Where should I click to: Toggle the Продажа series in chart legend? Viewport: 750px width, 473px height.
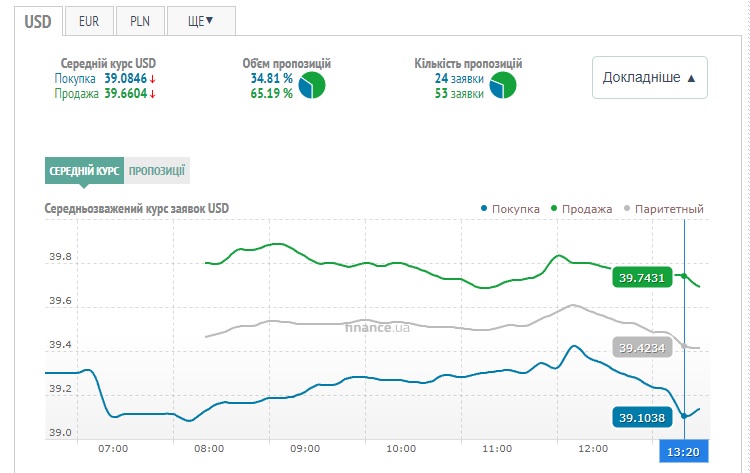tap(579, 209)
